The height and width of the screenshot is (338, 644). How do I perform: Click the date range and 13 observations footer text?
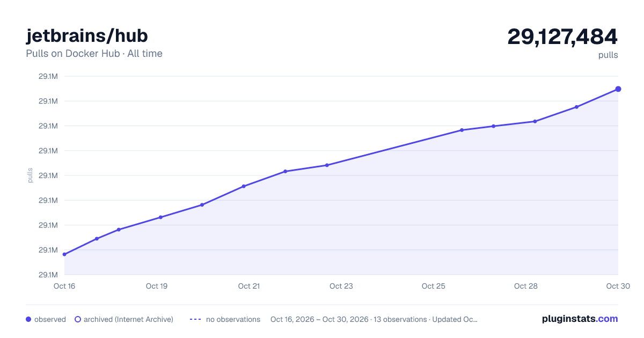coord(374,319)
